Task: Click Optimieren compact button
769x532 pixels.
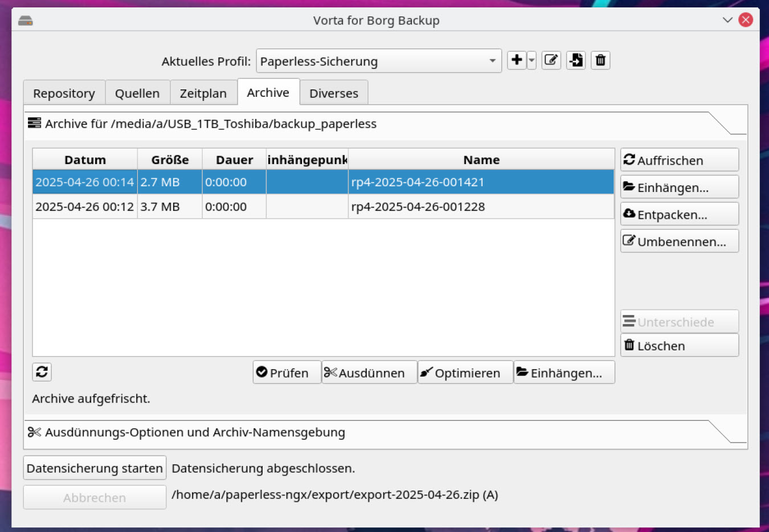Action: tap(465, 373)
